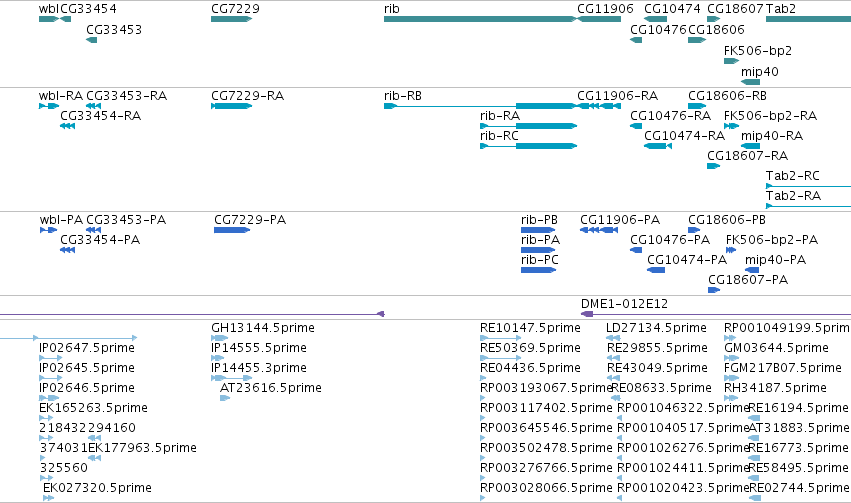Click the CG10474-PA protein label
Screen dimensions: 851x503
687,260
